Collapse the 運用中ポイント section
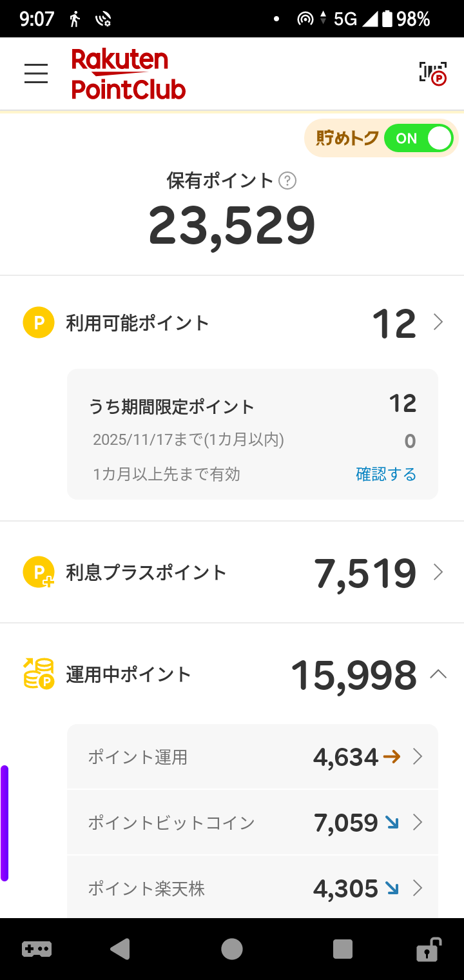This screenshot has width=464, height=980. (438, 674)
